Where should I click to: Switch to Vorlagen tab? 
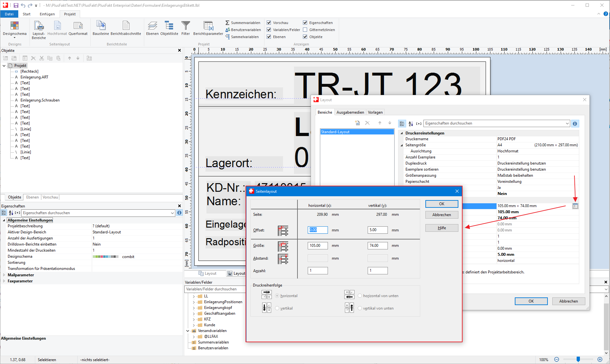[x=375, y=112]
